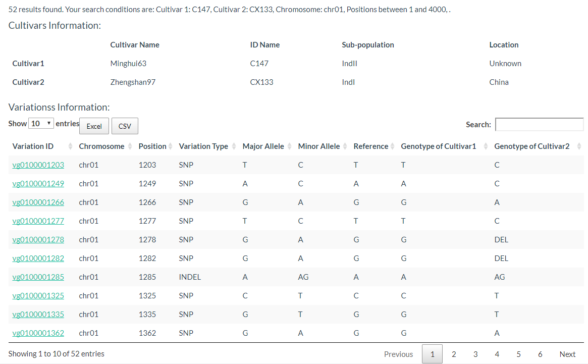Jump to pagination page 3

[475, 354]
